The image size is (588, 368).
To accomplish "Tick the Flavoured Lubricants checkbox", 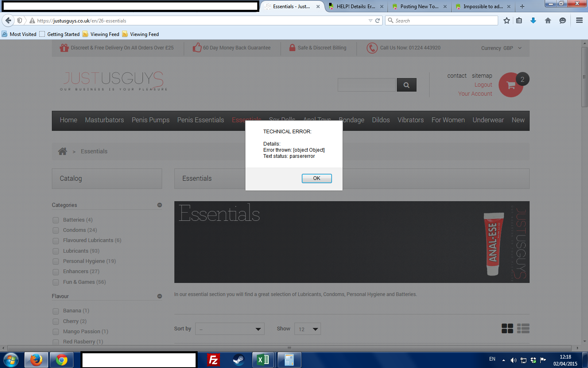I will tap(56, 240).
